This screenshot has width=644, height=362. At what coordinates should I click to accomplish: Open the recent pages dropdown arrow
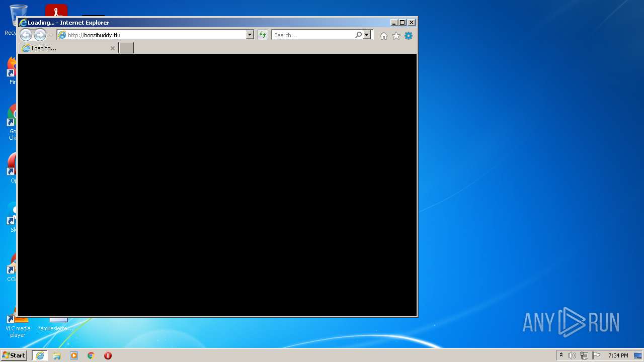point(51,35)
